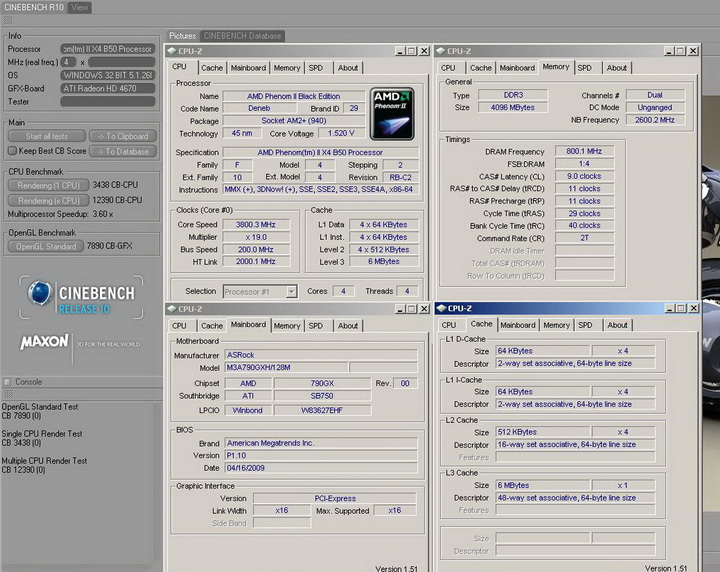Switch to About tab in the Mainboard CPU-Z window
720x572 pixels.
pos(347,325)
